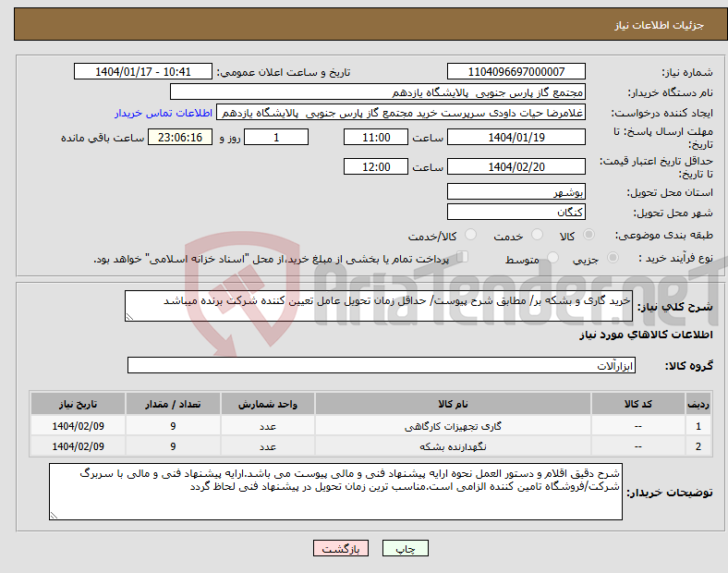Click the delivery province field بوشهر

click(x=516, y=191)
